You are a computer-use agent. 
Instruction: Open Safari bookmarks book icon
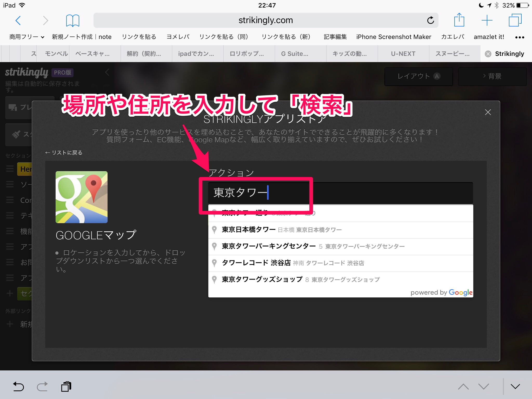click(x=72, y=20)
